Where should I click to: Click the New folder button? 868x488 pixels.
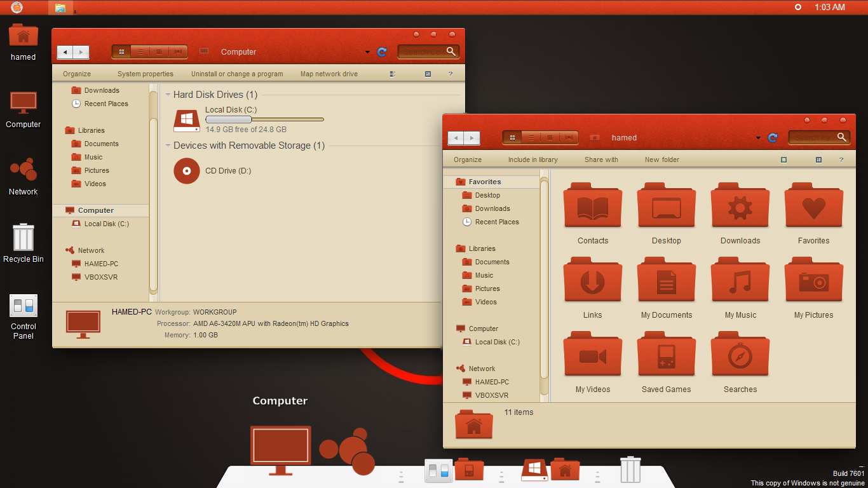(661, 160)
